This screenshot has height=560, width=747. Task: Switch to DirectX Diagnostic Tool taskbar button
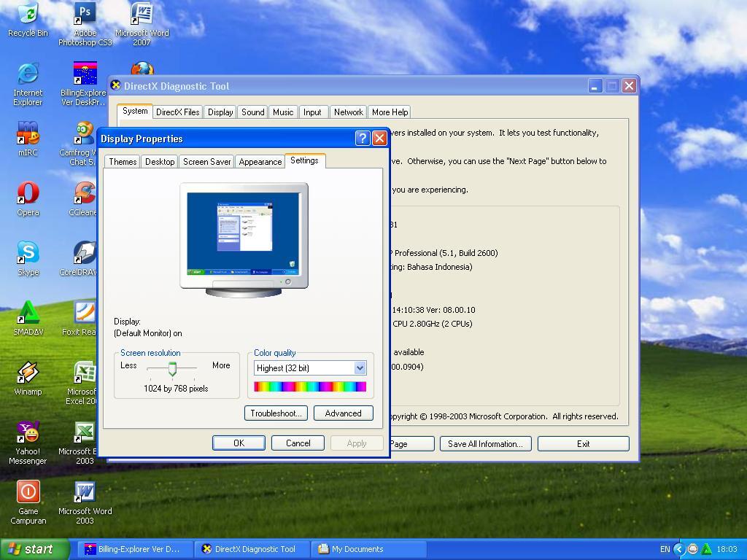click(252, 549)
